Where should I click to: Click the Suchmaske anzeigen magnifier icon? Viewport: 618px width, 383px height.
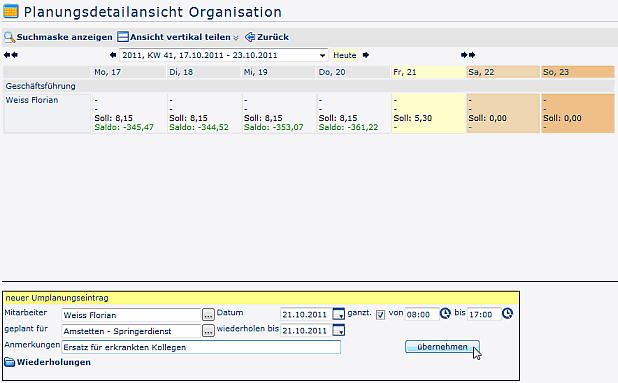[9, 37]
